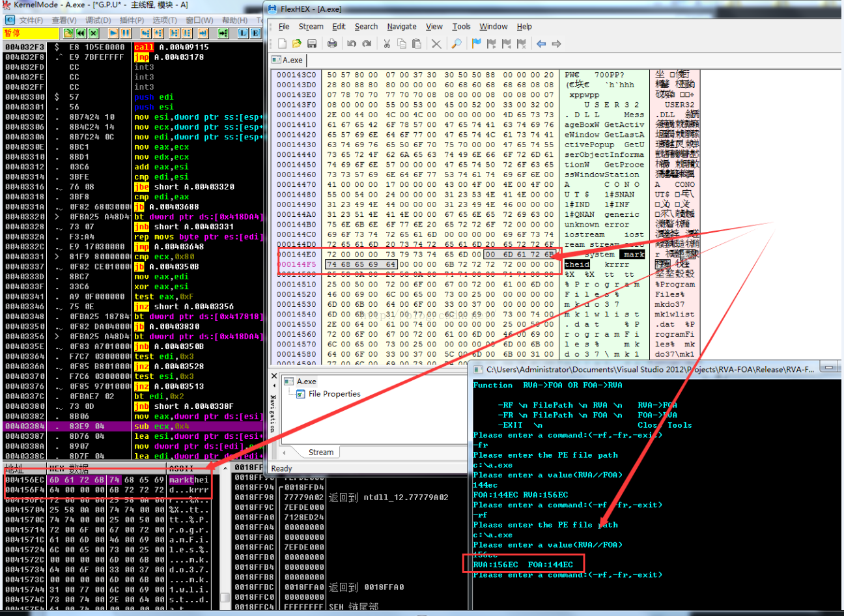Viewport: 844px width, 616px height.
Task: Switch to Stream tab in Navigation panel
Action: point(320,453)
